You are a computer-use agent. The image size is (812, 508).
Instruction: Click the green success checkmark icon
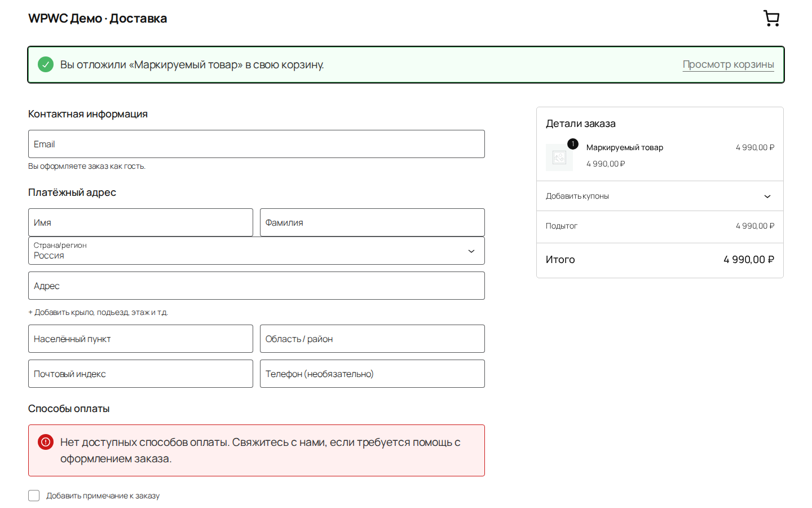click(46, 64)
